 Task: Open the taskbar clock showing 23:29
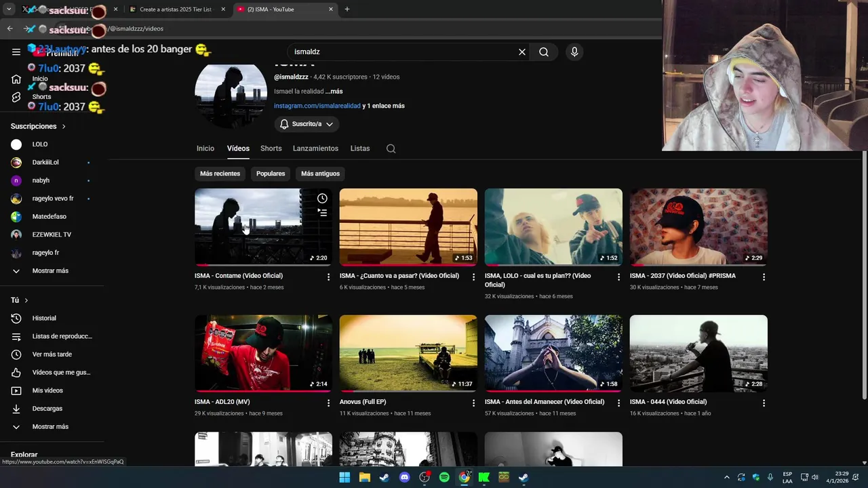pyautogui.click(x=841, y=477)
